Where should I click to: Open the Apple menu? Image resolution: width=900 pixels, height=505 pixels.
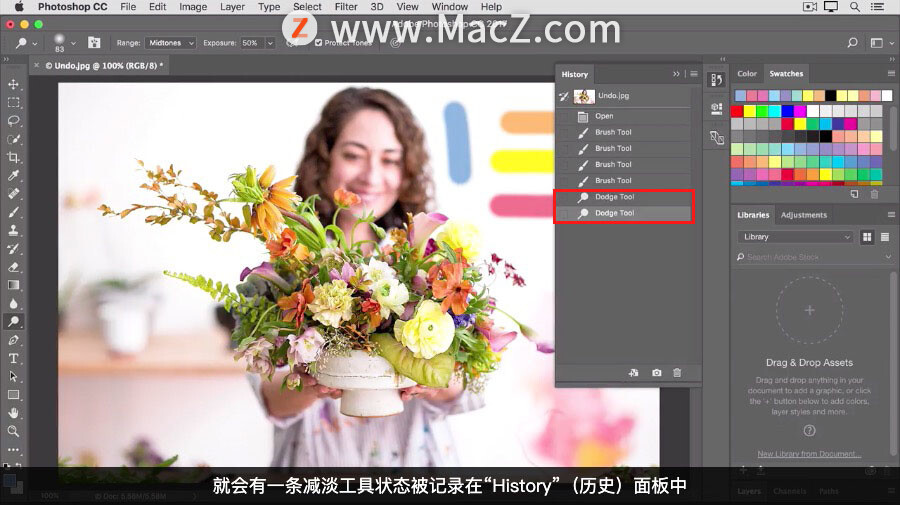19,7
